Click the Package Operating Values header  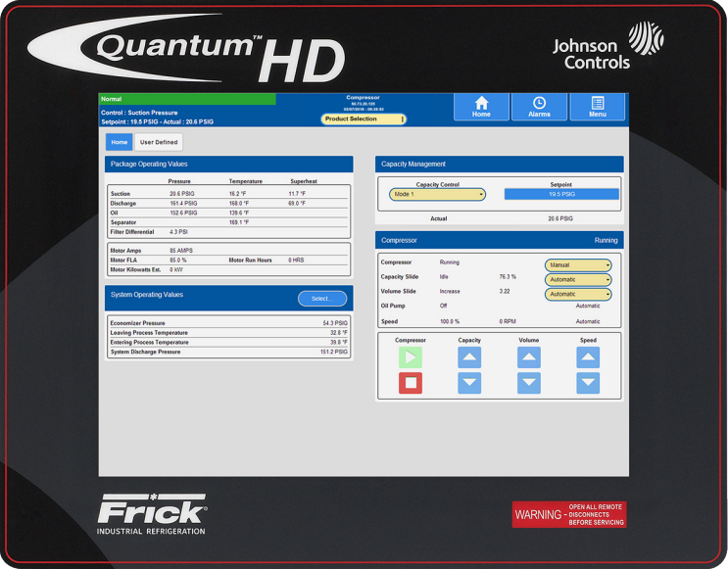pos(229,165)
